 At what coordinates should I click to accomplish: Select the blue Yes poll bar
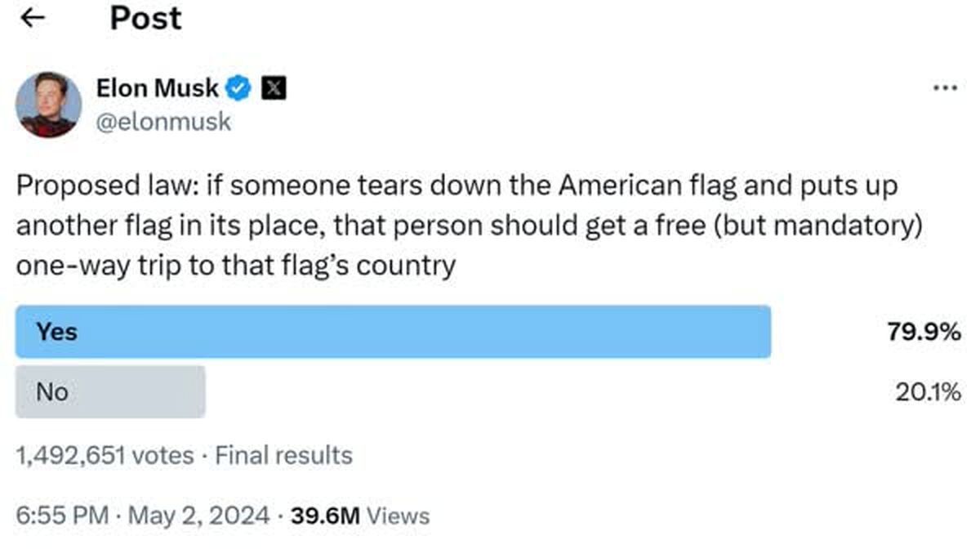click(x=393, y=332)
